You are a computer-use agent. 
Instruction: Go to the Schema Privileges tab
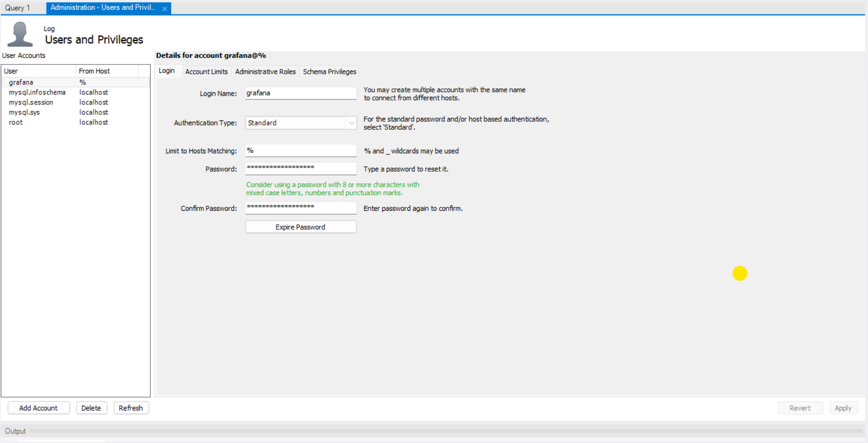tap(330, 71)
